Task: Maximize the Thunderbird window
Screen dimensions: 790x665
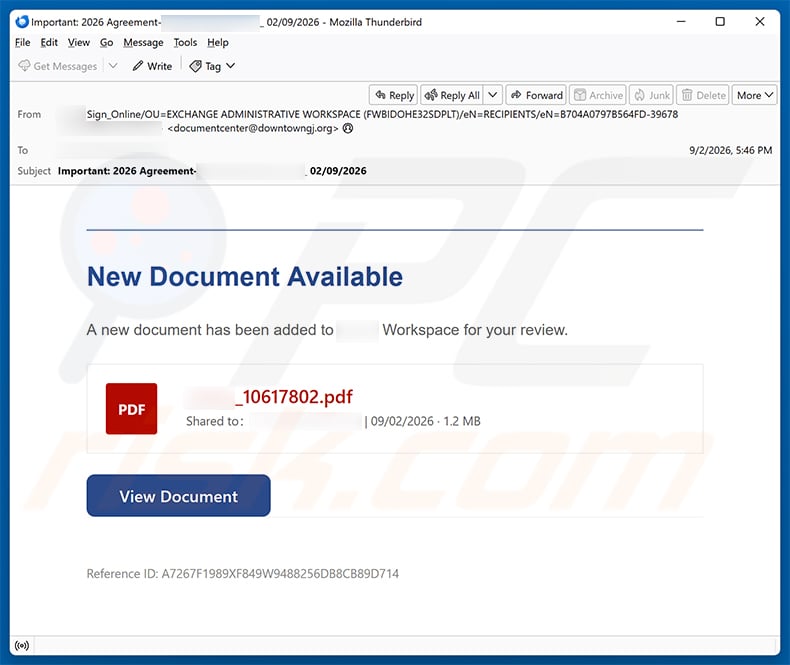Action: tap(720, 22)
